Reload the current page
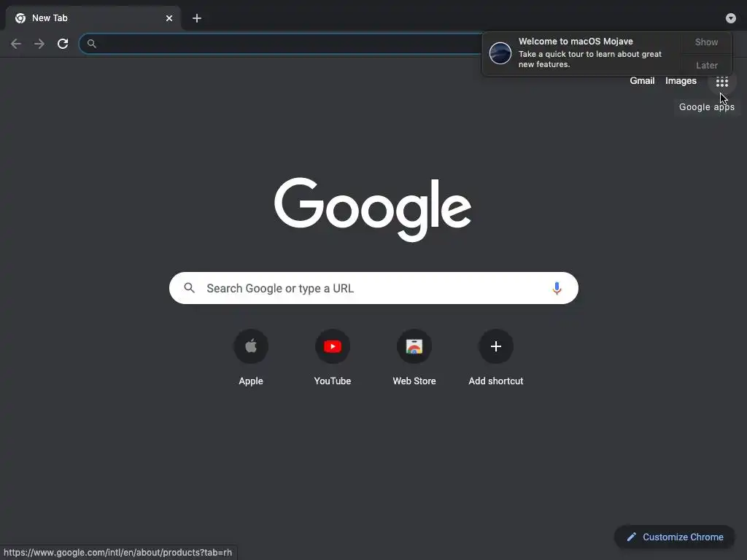This screenshot has height=560, width=747. click(63, 44)
